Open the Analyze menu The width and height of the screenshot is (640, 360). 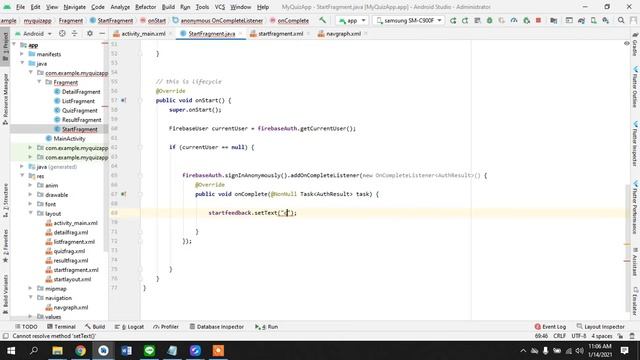120,7
